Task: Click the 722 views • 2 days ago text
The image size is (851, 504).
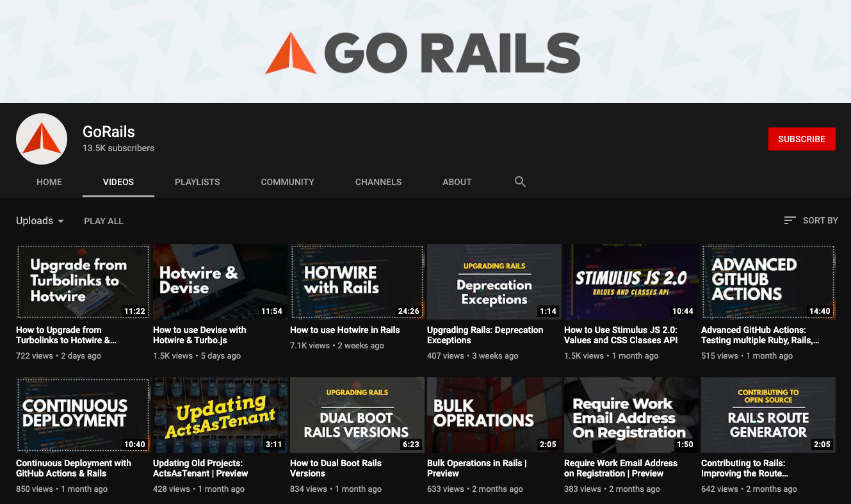Action: [x=58, y=356]
